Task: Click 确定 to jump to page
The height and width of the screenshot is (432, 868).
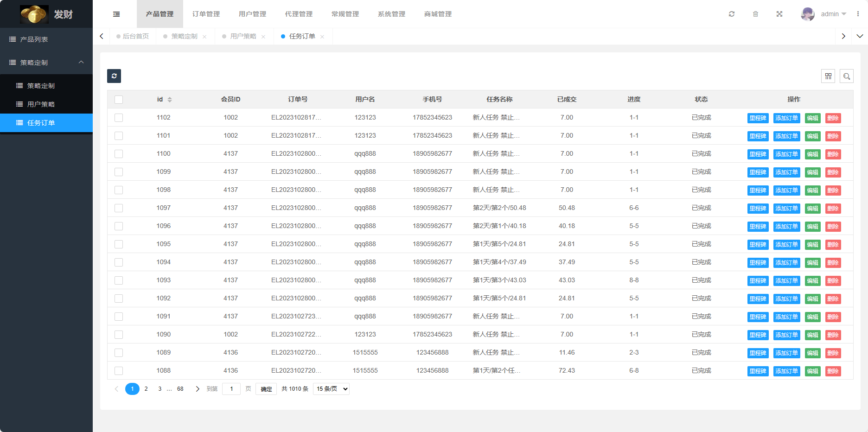Action: tap(266, 389)
